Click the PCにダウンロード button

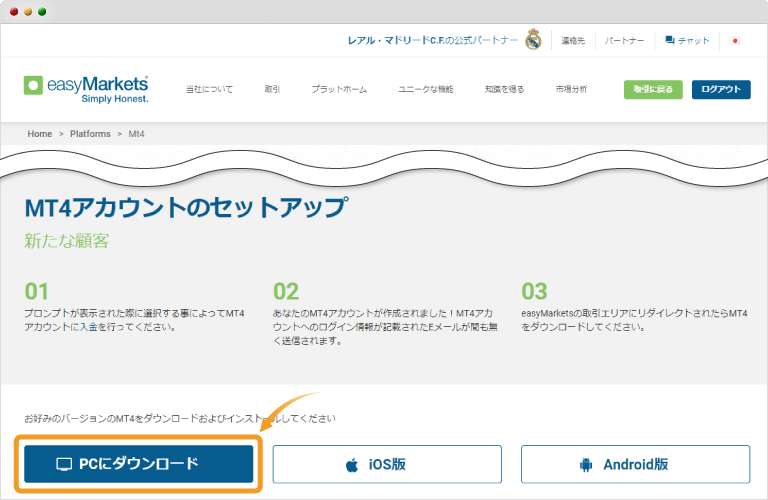click(x=139, y=464)
